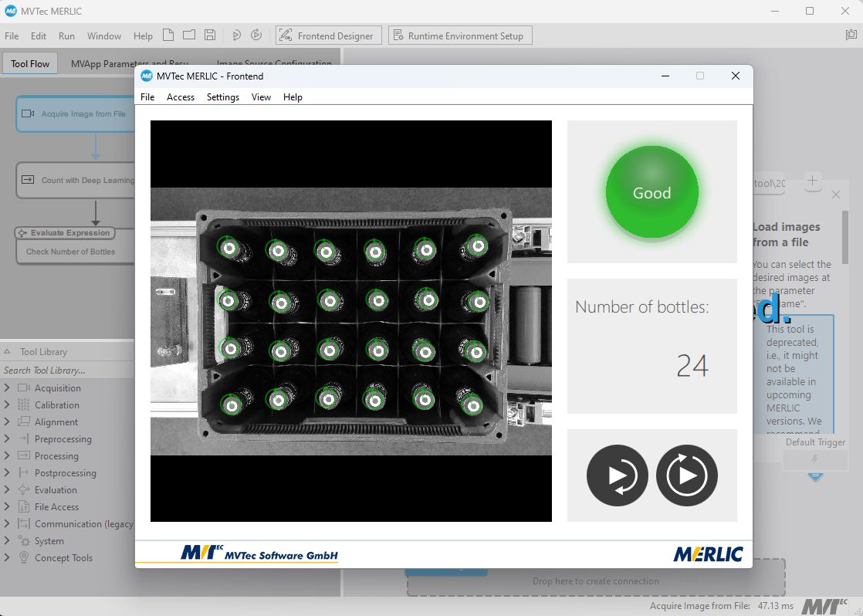
Task: Expand the Concept Tools category
Action: (9, 557)
